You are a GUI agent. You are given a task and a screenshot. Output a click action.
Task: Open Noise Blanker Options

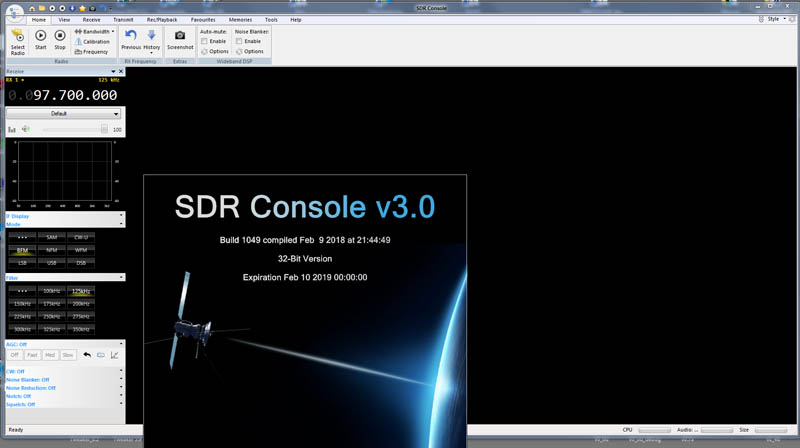pos(249,52)
